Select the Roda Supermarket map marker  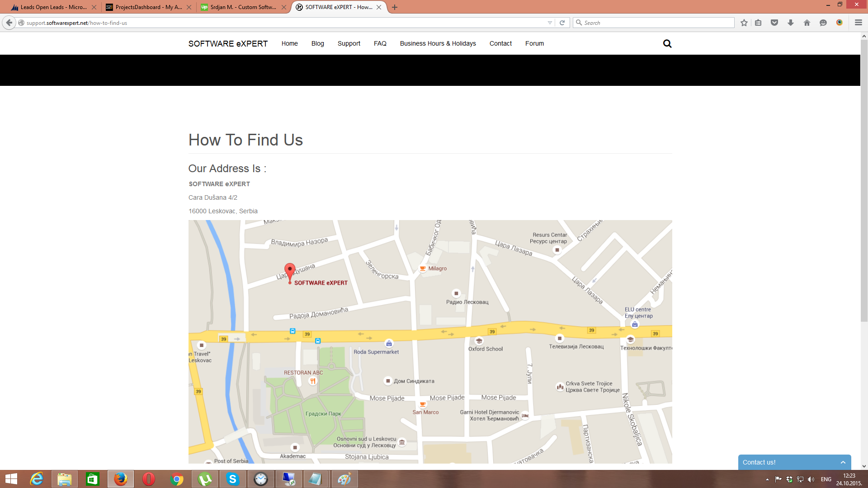pos(389,343)
